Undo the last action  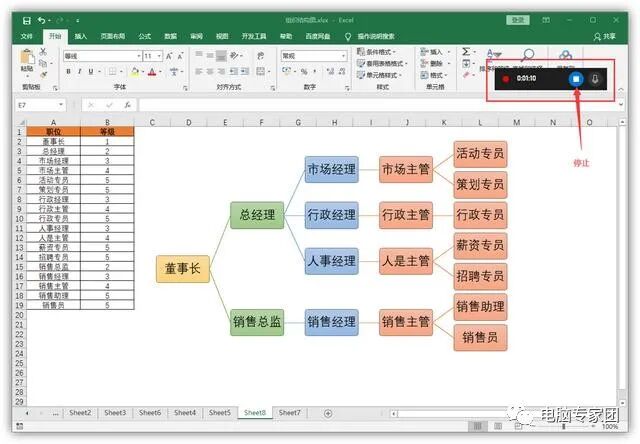42,20
